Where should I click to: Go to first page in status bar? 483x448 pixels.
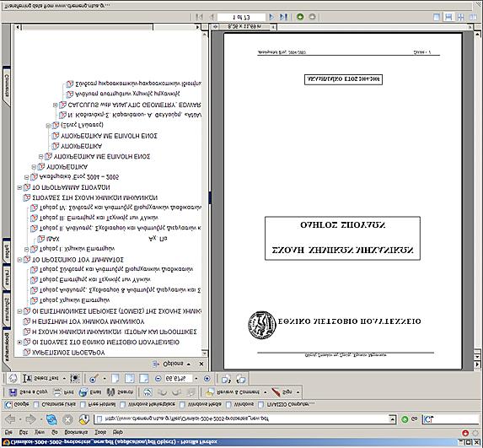[x=199, y=17]
